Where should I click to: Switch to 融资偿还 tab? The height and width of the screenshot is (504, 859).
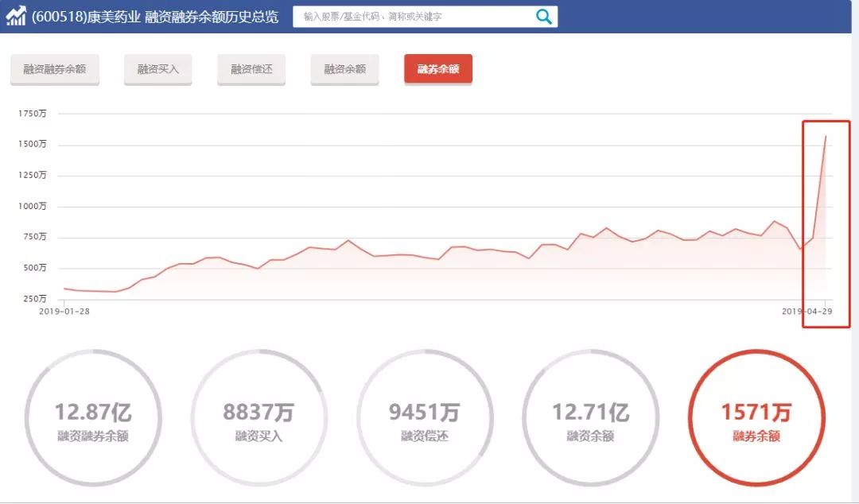pos(251,69)
